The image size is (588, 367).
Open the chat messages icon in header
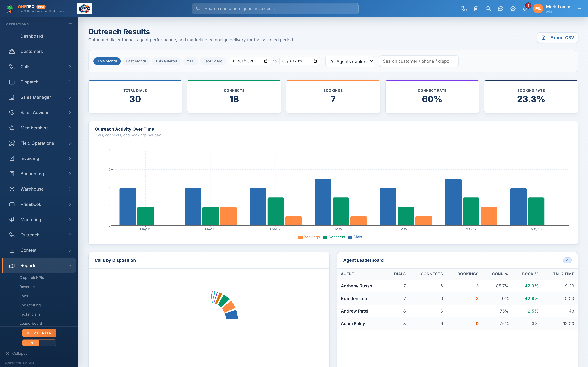tap(501, 9)
